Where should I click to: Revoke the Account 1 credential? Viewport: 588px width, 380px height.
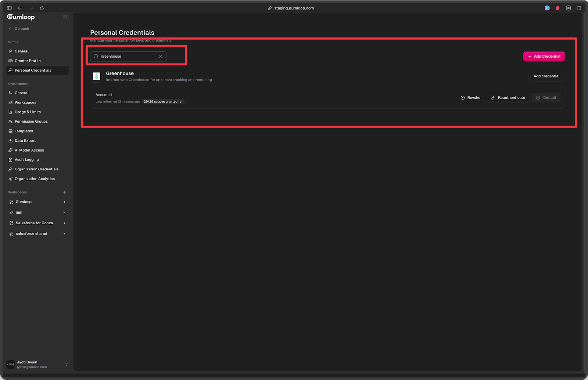pos(470,98)
